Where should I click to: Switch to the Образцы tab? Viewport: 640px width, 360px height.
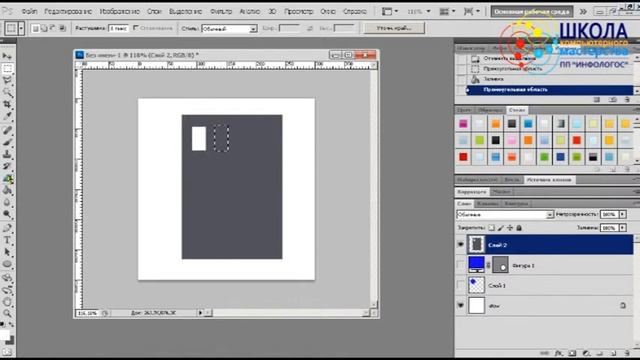[490, 110]
